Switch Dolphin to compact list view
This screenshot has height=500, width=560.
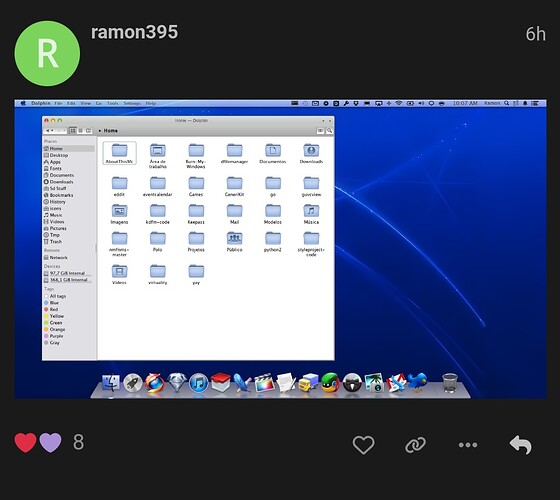(80, 131)
